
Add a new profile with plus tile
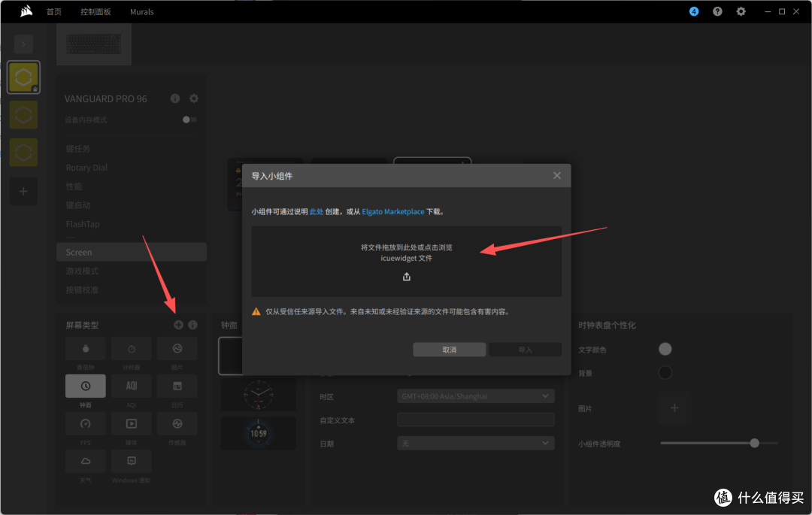[x=23, y=192]
